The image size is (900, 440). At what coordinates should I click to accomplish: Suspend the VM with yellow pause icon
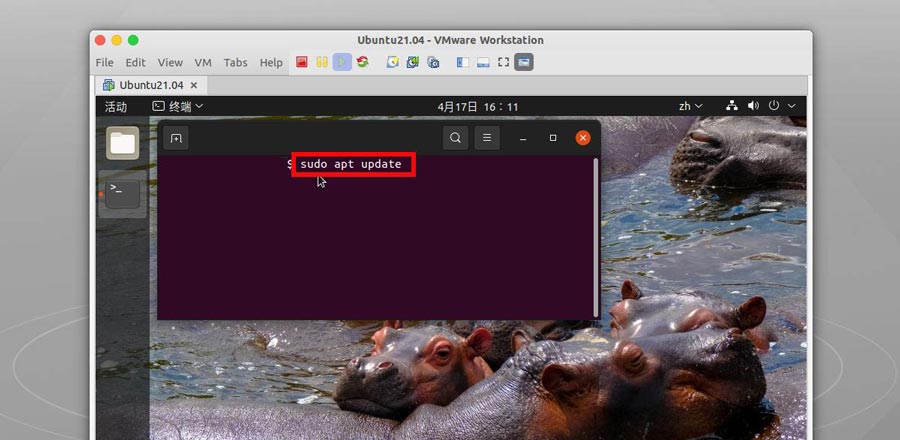[x=322, y=62]
